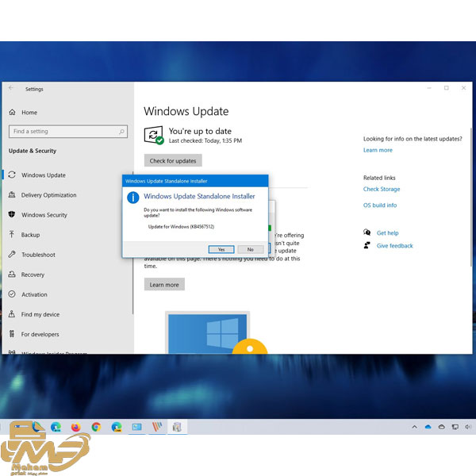Image resolution: width=476 pixels, height=476 pixels.
Task: Confirm installation with the Yes button
Action: [221, 249]
